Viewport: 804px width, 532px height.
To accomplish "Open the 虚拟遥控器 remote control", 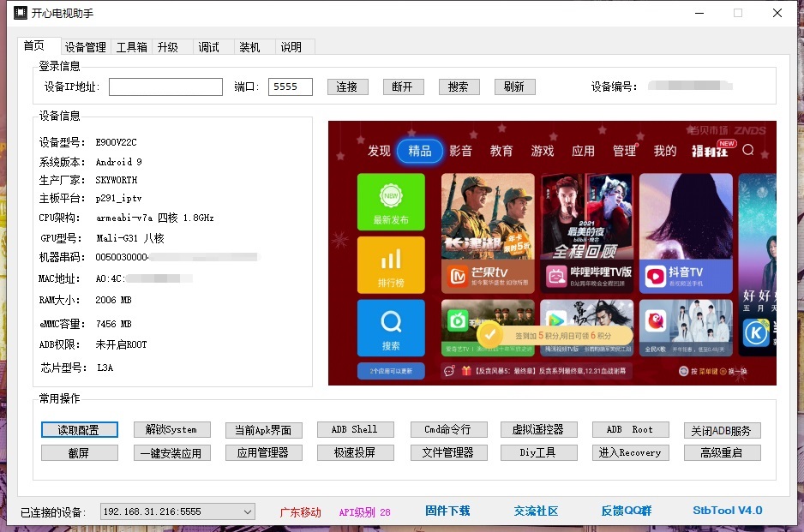I will [538, 429].
